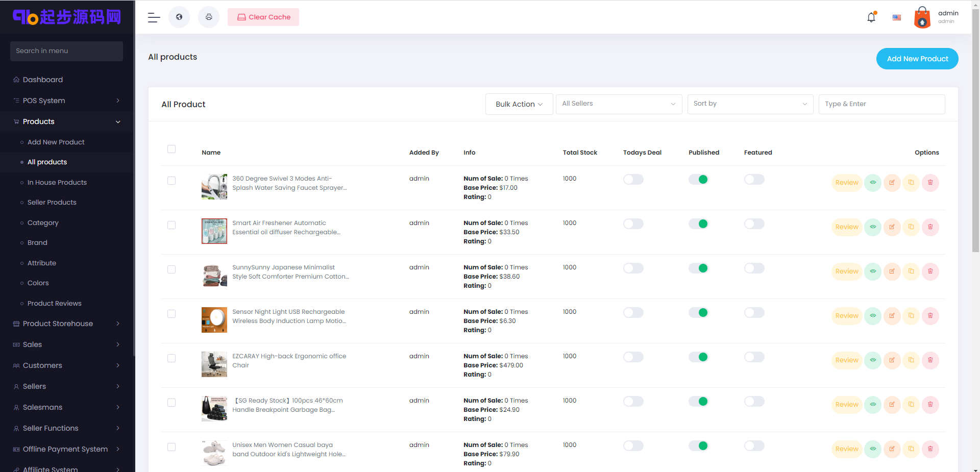Edit the 360 Degree Swivel Faucet product
The width and height of the screenshot is (980, 472).
point(892,183)
